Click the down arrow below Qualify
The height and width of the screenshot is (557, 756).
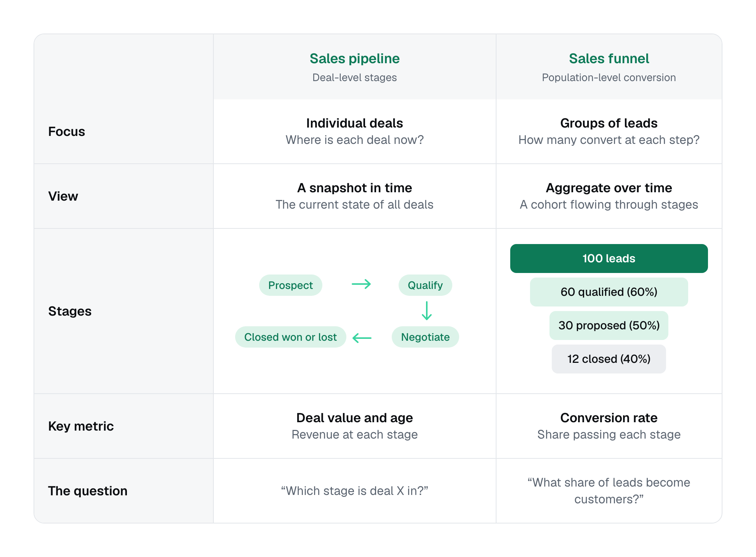426,311
